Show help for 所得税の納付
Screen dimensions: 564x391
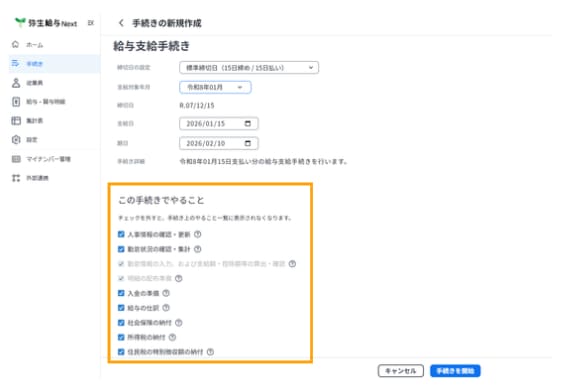pos(172,337)
